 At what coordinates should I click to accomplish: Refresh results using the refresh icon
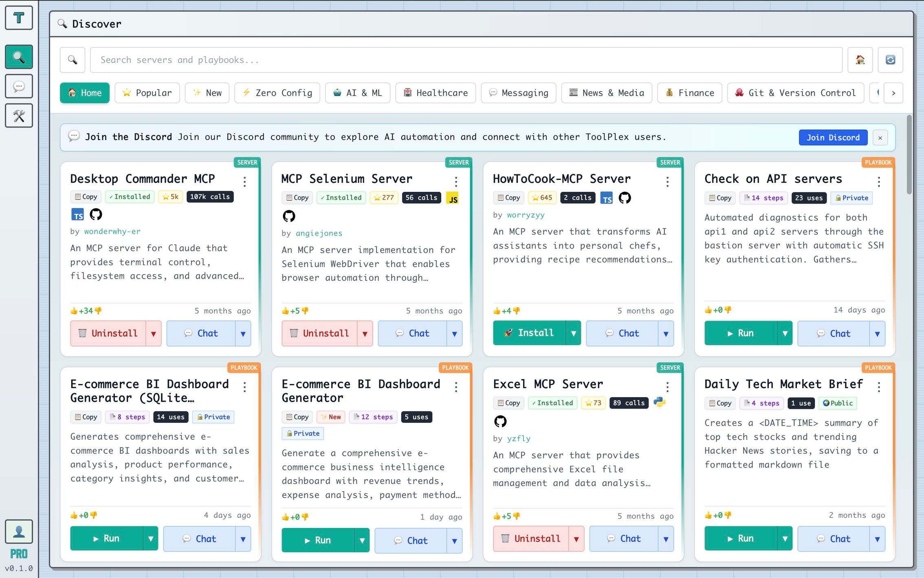tap(891, 59)
